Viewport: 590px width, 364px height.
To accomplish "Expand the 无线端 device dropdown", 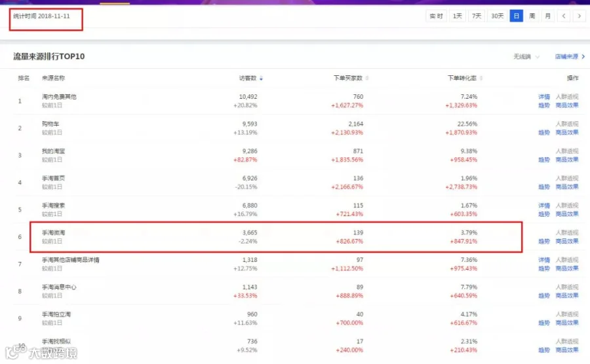I will (526, 57).
